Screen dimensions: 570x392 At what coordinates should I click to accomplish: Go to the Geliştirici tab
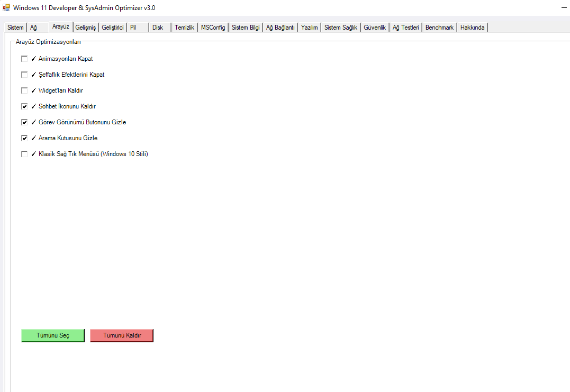click(x=112, y=28)
